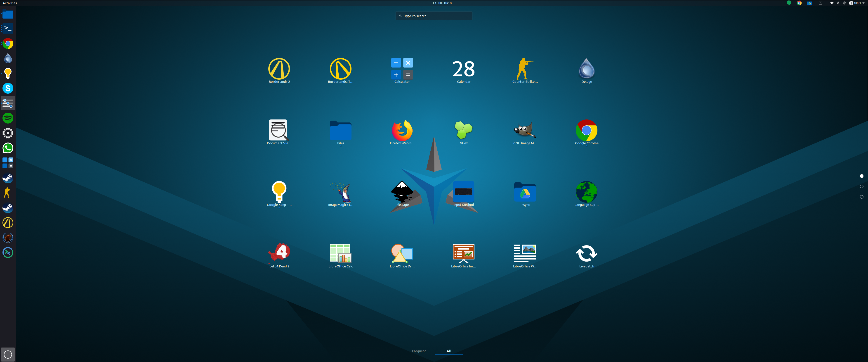Viewport: 868px width, 362px height.
Task: Click Chrome icon in top bar tray
Action: (x=799, y=3)
